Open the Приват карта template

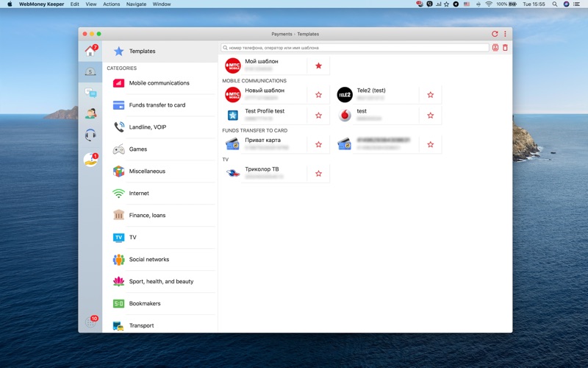pos(265,144)
